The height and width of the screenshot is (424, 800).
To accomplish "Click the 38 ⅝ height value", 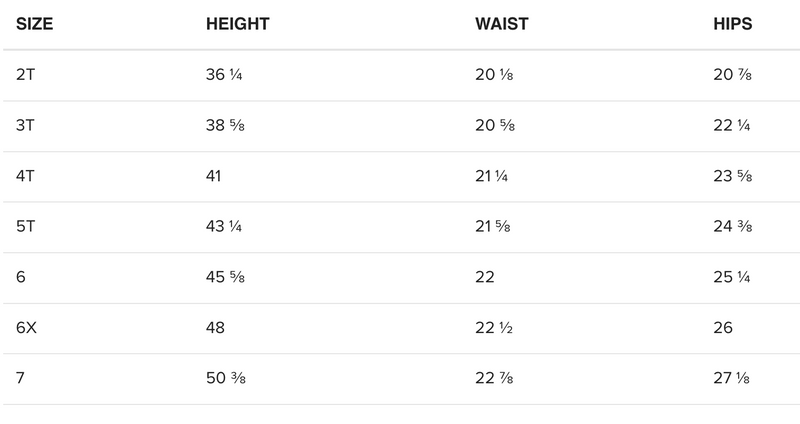I will [x=224, y=126].
